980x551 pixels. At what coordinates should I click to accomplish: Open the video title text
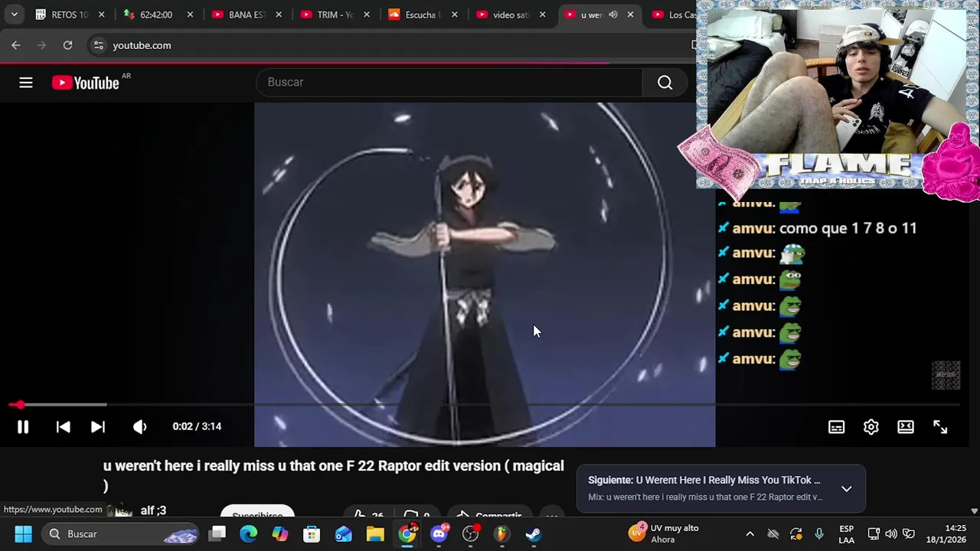[x=334, y=474]
